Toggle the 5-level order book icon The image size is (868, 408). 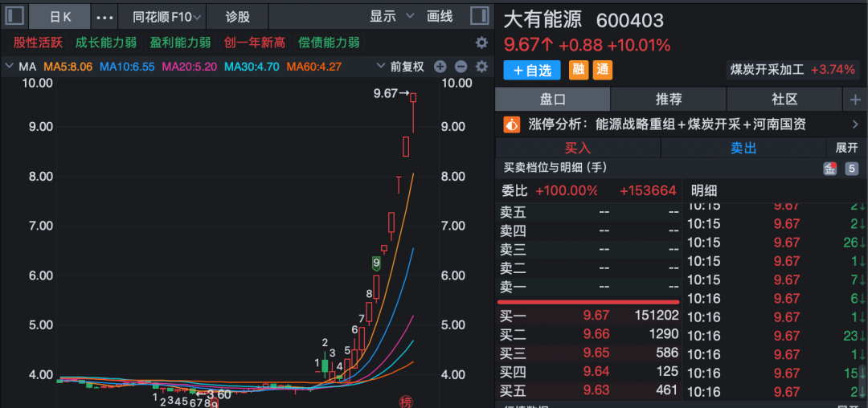tap(851, 169)
